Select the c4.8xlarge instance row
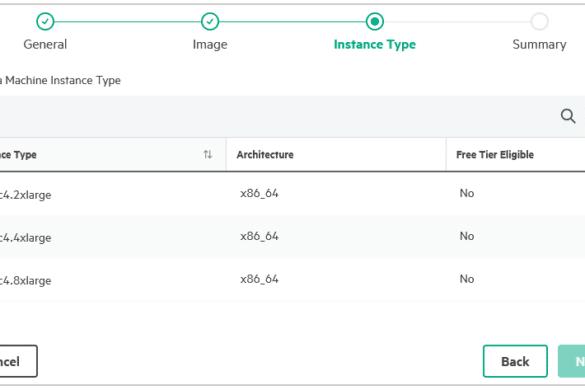The height and width of the screenshot is (390, 585). coord(292,280)
